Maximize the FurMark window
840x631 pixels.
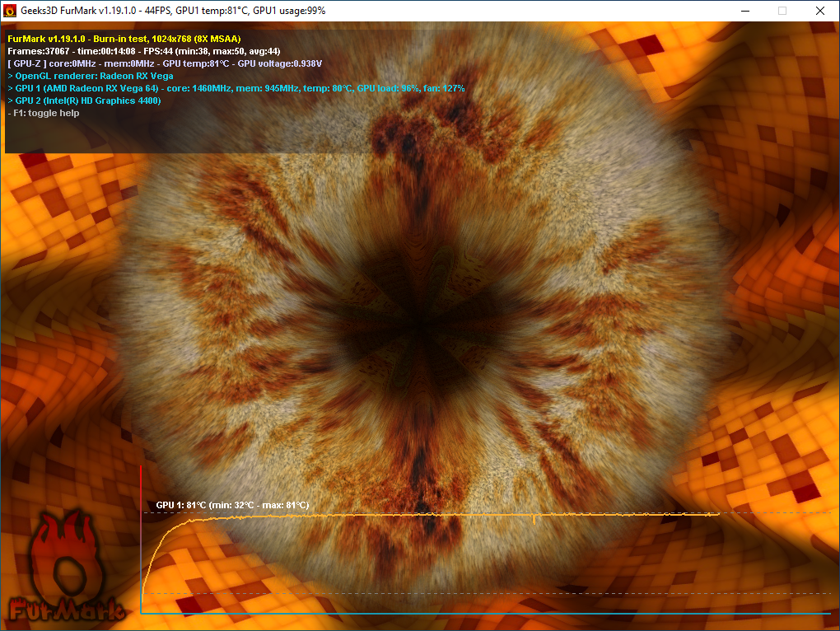click(782, 11)
